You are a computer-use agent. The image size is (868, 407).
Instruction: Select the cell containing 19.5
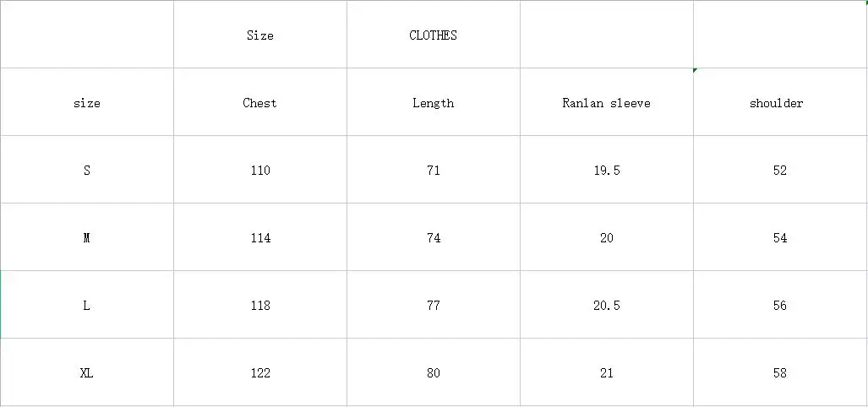click(x=606, y=171)
